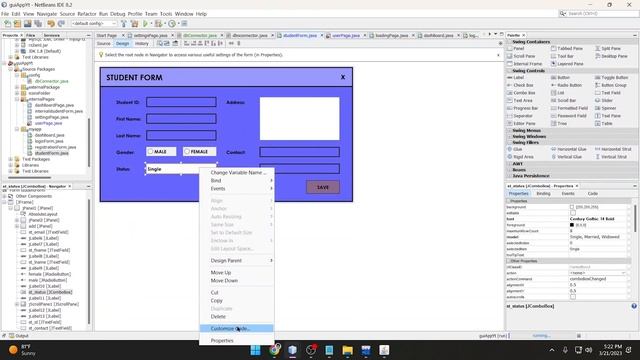Toggle the editable checkbox in Properties

[x=573, y=213]
